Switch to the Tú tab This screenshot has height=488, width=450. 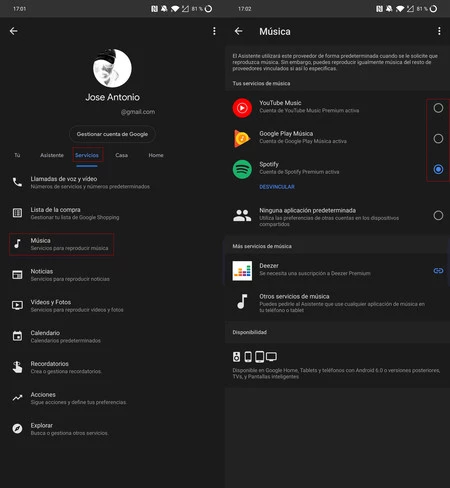click(x=17, y=155)
